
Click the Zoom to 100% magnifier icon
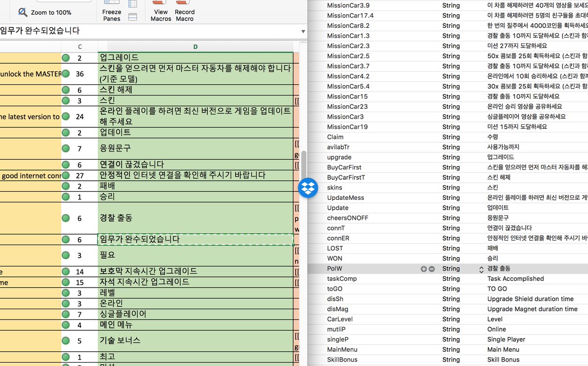[x=23, y=12]
